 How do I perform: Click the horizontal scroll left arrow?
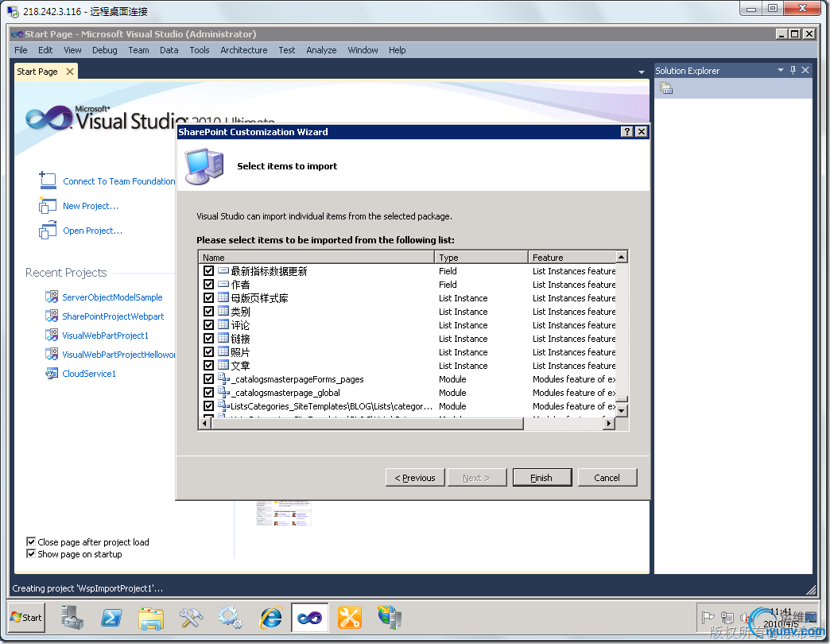point(205,423)
